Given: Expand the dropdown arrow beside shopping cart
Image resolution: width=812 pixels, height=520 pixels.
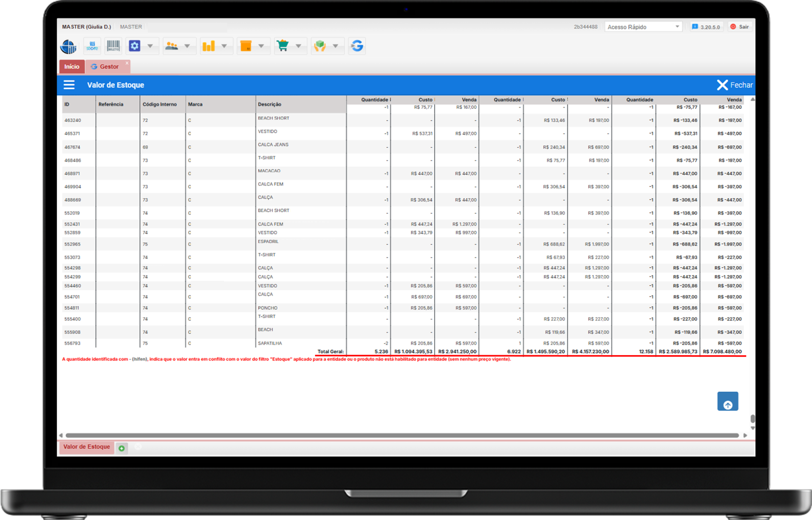Looking at the screenshot, I should tap(298, 46).
